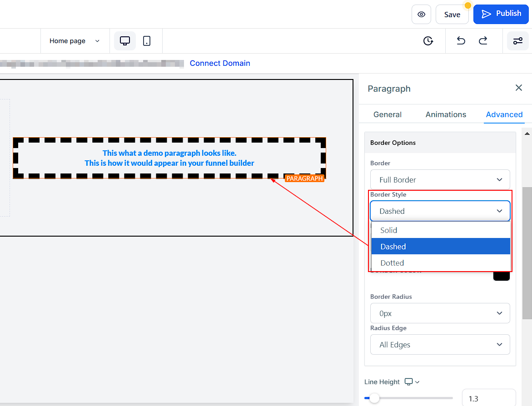Open the settings sliders icon
532x406 pixels.
coord(517,41)
